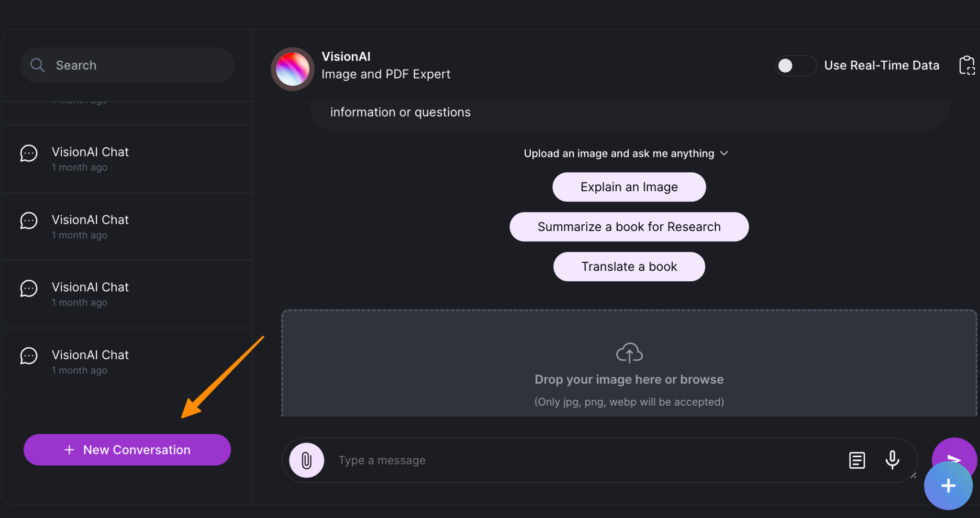980x518 pixels.
Task: Collapse the Upload an image suggestions chevron
Action: [x=724, y=153]
